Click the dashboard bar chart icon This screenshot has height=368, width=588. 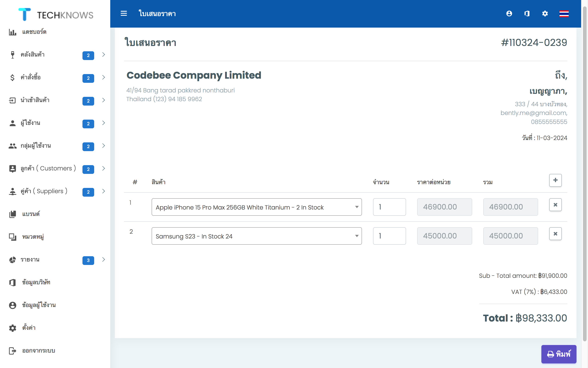click(x=12, y=32)
